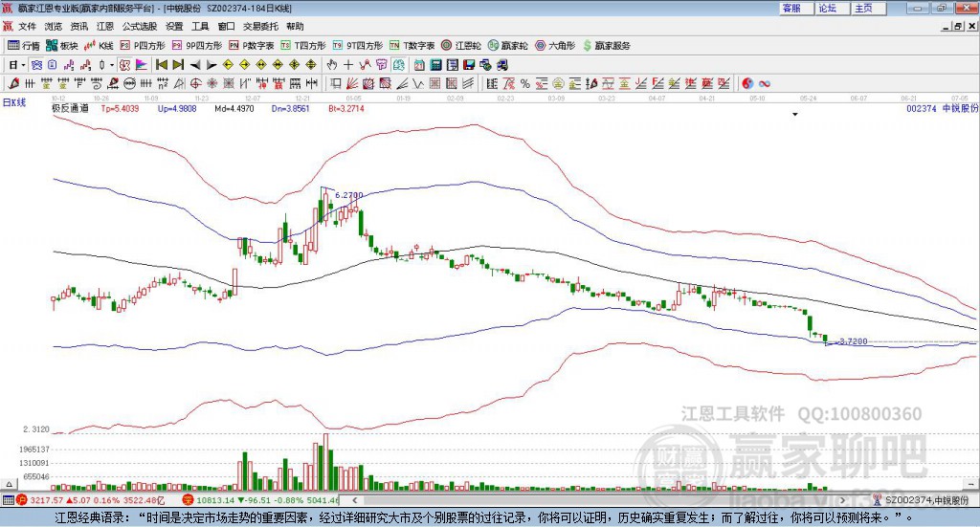
Task: Click the 002374 stock code label
Action: 922,108
